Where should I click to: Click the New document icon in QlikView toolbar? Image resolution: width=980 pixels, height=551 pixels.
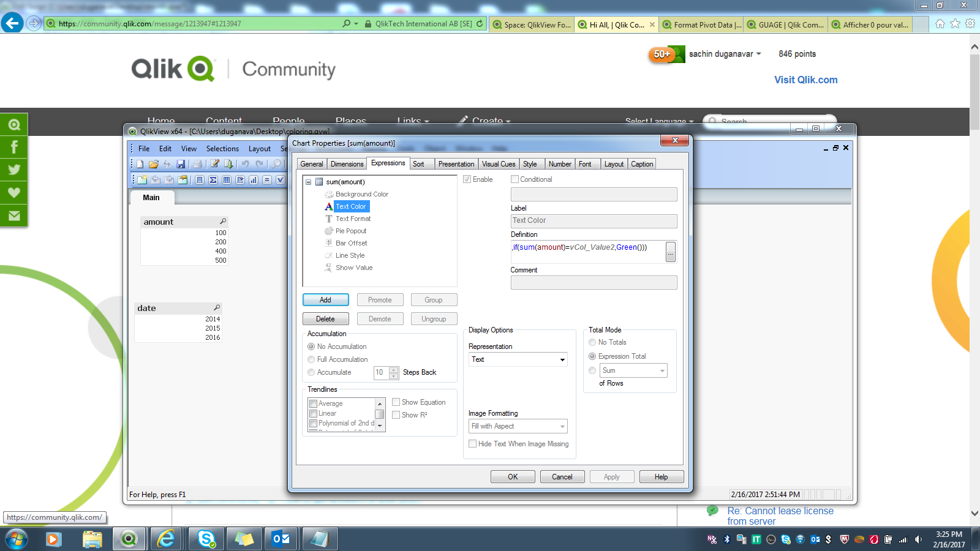click(140, 164)
